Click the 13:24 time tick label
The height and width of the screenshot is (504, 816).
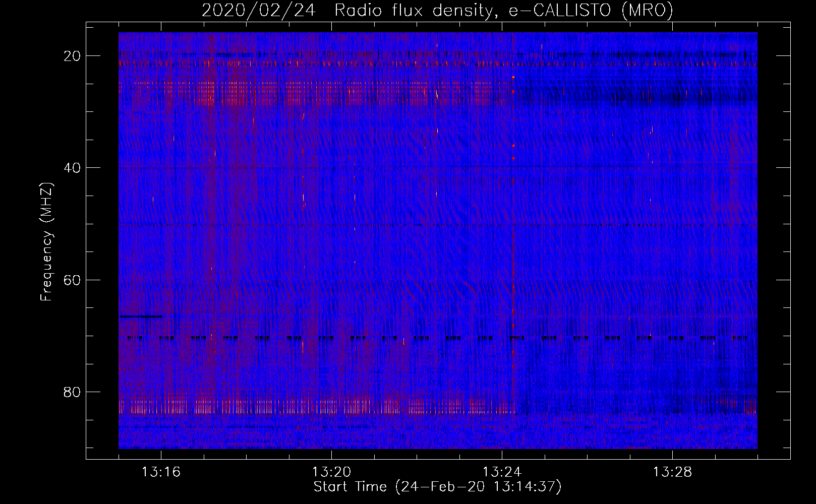pos(502,472)
